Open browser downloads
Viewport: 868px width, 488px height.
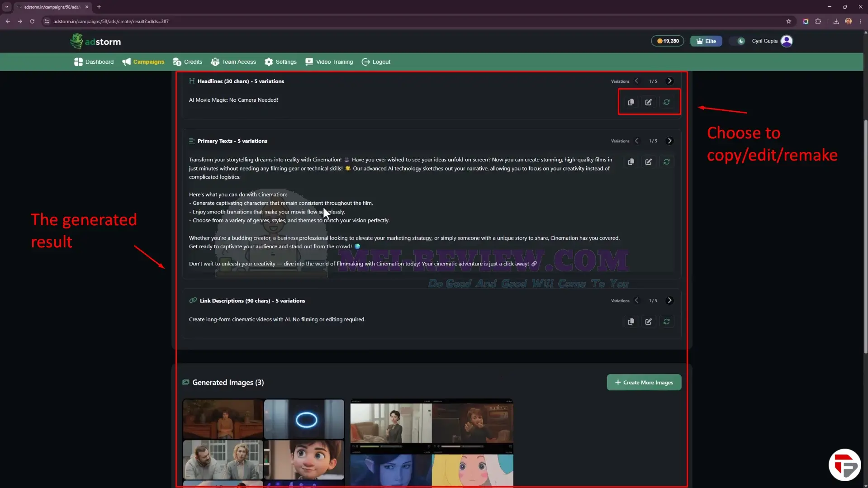pyautogui.click(x=836, y=21)
